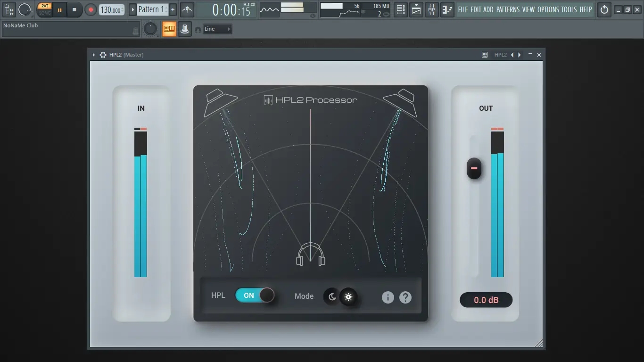Close the FL Studio main window
644x362 pixels.
pyautogui.click(x=636, y=10)
